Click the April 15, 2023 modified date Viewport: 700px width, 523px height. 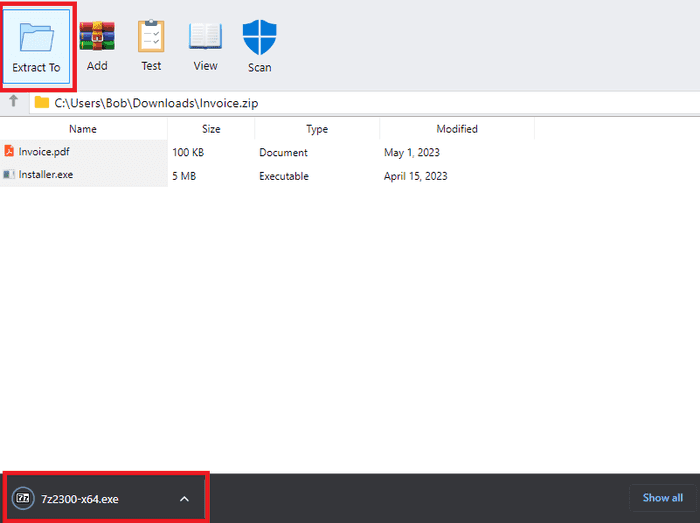415,176
